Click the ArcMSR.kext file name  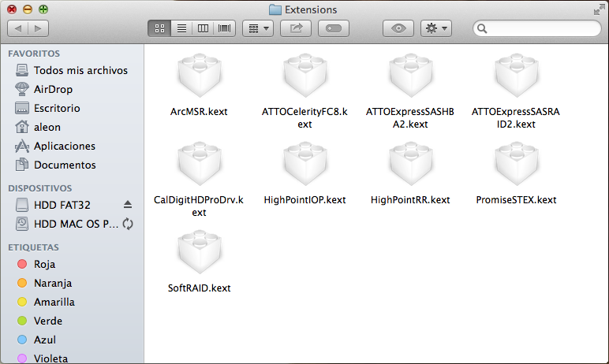199,112
